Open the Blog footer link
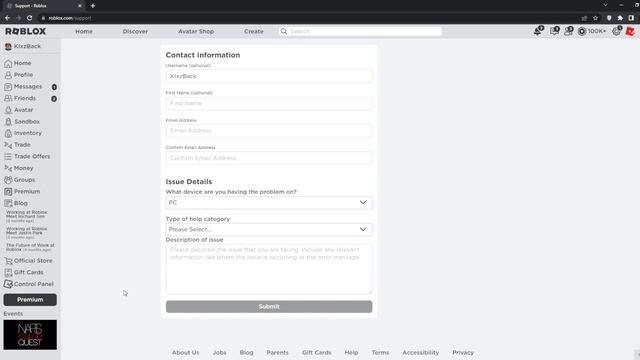The width and height of the screenshot is (640, 360). tap(246, 352)
